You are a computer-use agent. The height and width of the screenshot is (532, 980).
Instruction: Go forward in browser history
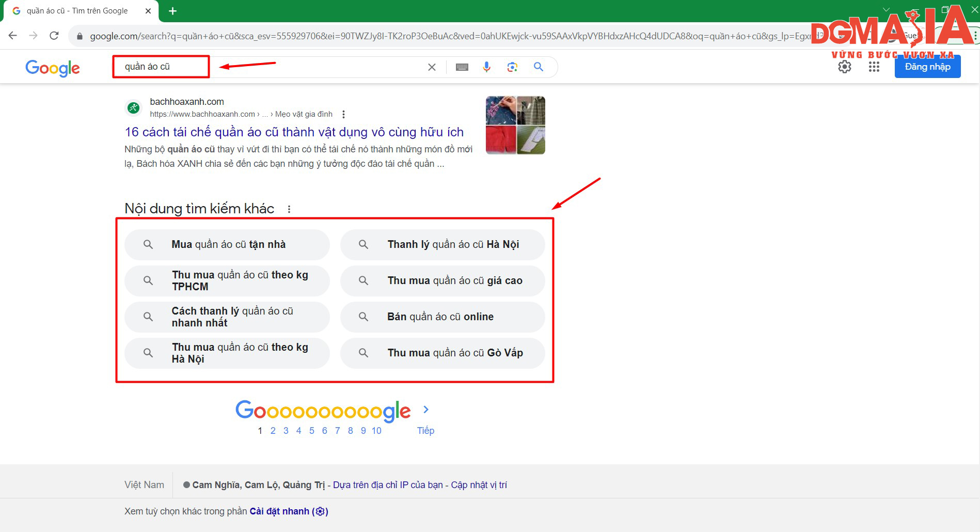34,36
